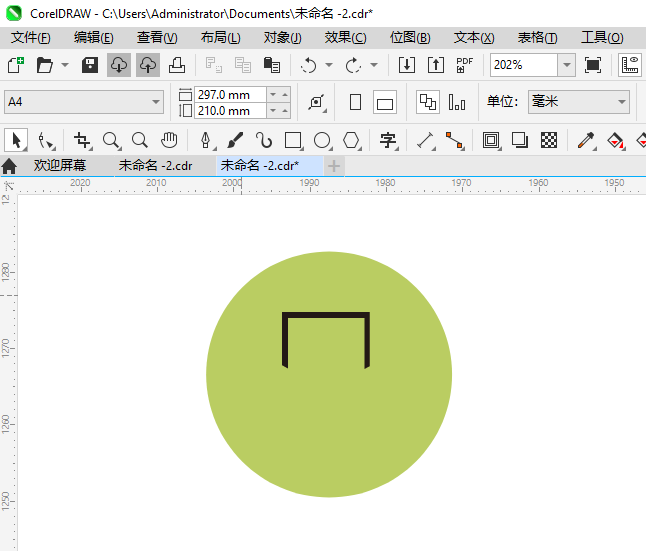Switch to the unmodified 未命名 -2.cdr tab
The width and height of the screenshot is (646, 551).
click(x=155, y=166)
